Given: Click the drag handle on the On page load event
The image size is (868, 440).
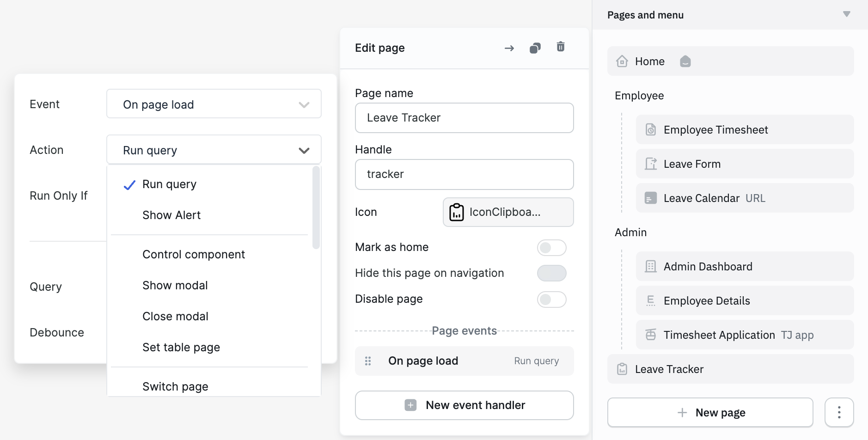Looking at the screenshot, I should tap(368, 361).
